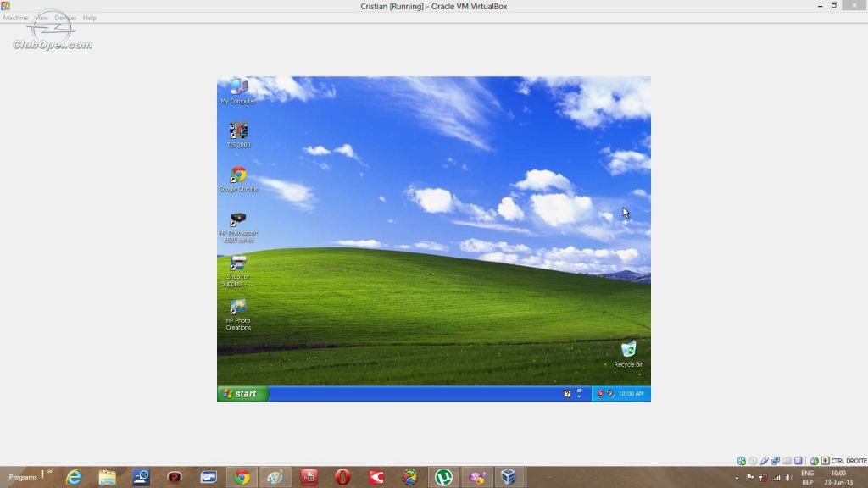The width and height of the screenshot is (868, 488).
Task: Click the VirtualBox mouse integration status icon
Action: click(815, 461)
